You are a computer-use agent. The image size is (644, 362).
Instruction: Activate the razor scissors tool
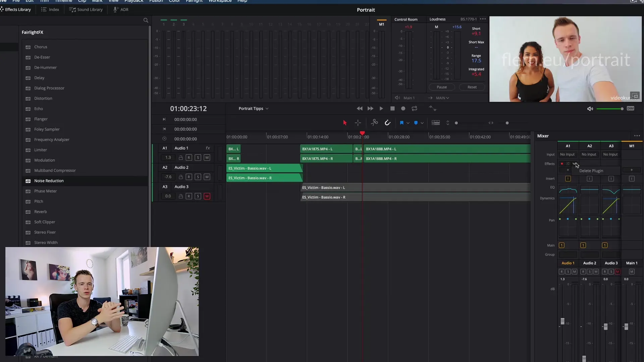pos(374,123)
